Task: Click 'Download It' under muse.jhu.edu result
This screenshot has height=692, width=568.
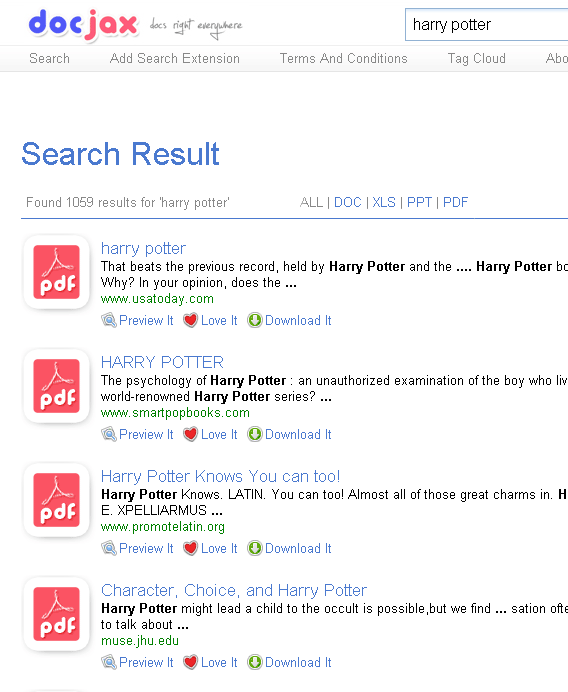Action: coord(298,662)
